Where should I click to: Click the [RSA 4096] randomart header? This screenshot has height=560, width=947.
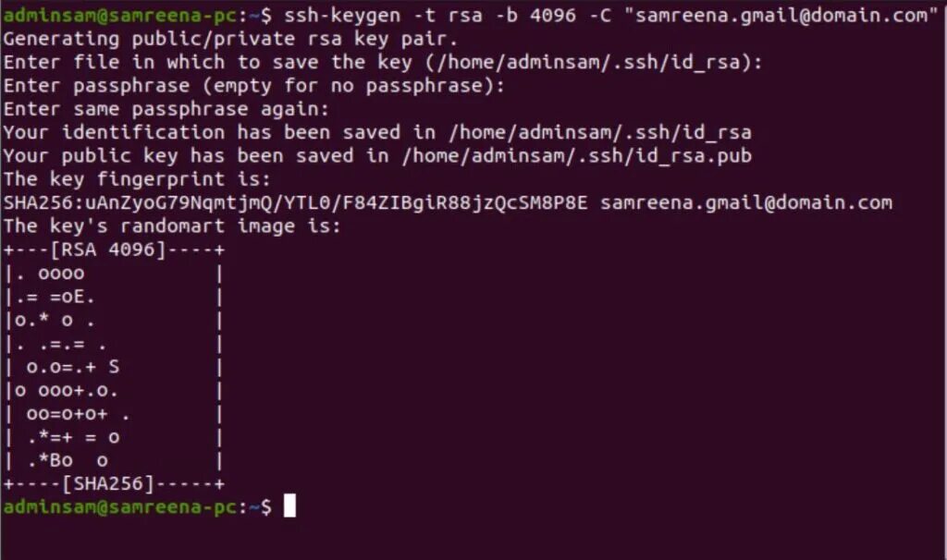coord(108,250)
